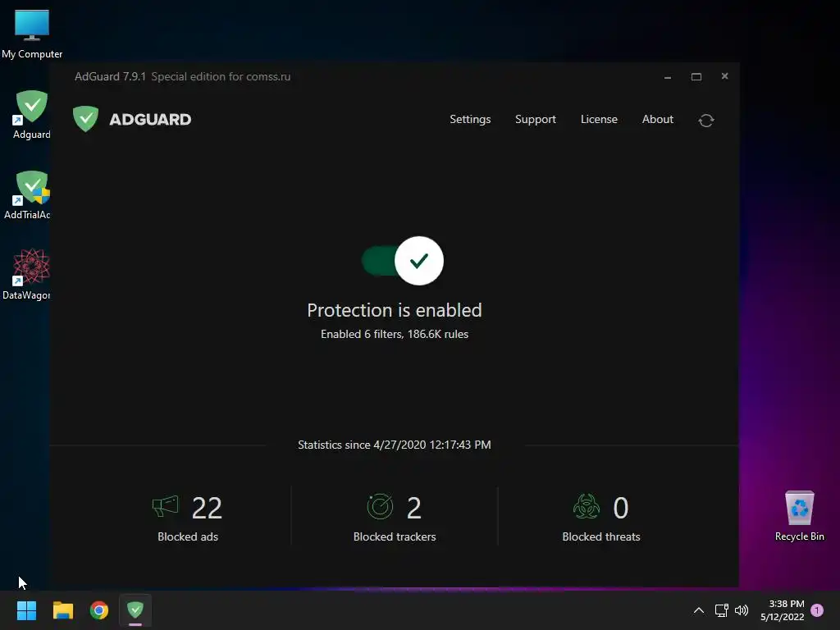
Task: Toggle the AdGuard protection switch
Action: point(402,261)
